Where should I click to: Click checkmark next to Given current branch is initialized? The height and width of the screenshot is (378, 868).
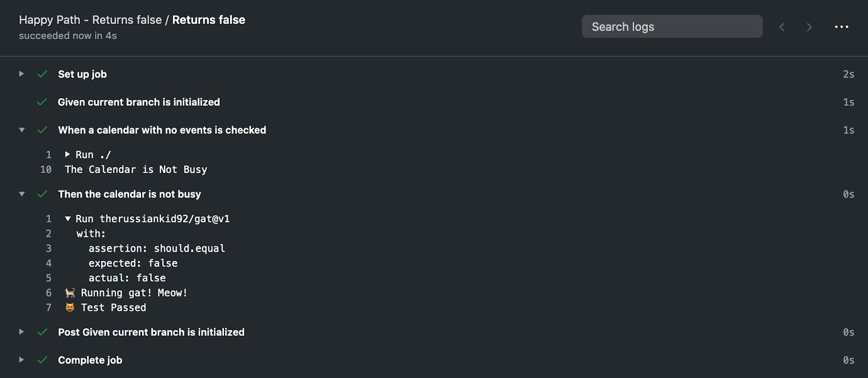[x=42, y=102]
